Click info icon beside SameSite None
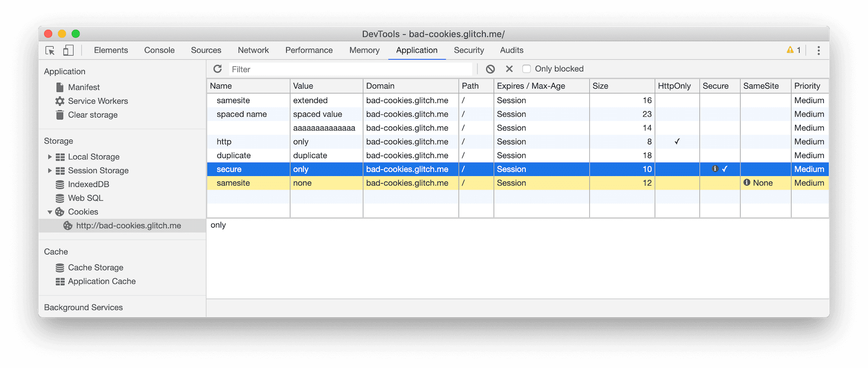The image size is (868, 368). click(747, 183)
